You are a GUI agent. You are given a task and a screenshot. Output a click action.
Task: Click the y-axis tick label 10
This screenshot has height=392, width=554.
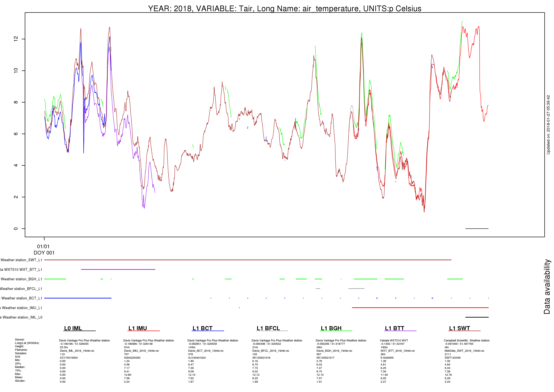[x=16, y=70]
